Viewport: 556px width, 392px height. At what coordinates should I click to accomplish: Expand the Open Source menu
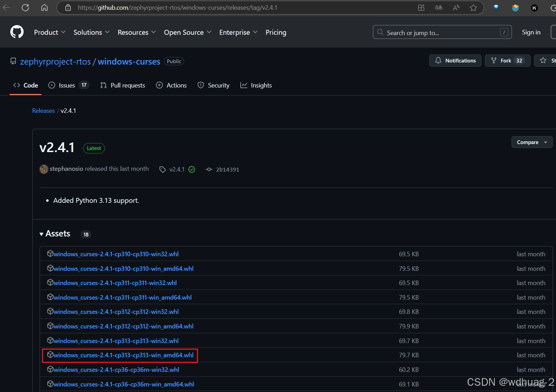click(x=188, y=32)
